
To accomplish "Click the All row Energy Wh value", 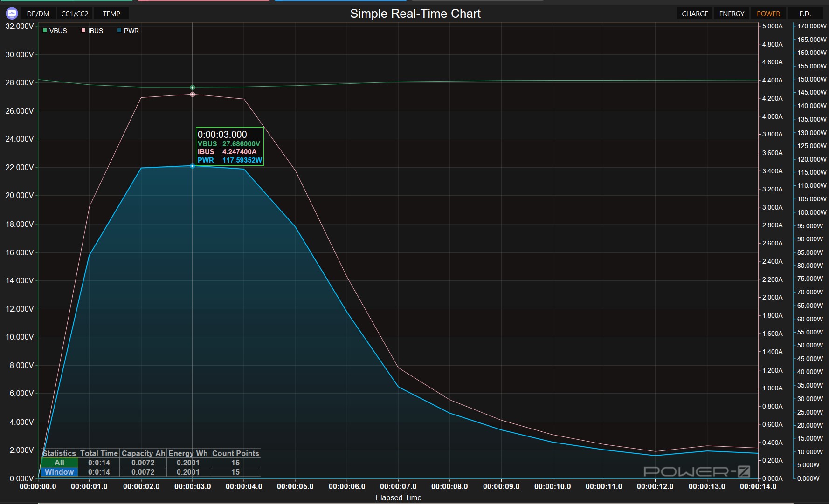I will pyautogui.click(x=188, y=463).
